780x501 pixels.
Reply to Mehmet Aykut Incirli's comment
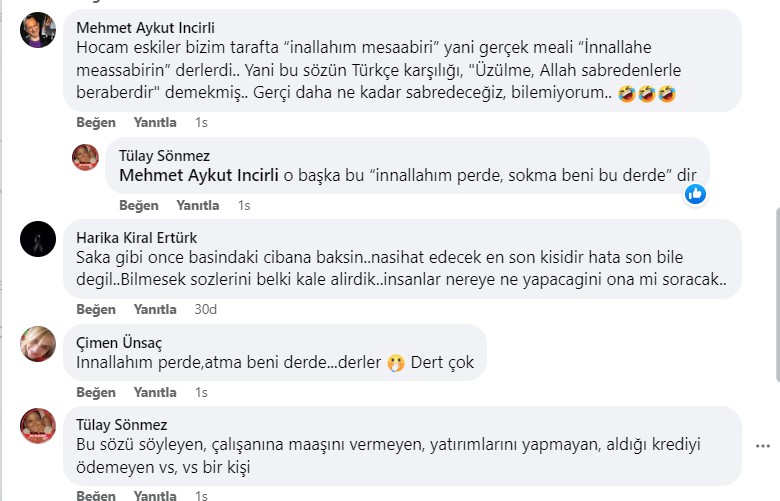155,122
